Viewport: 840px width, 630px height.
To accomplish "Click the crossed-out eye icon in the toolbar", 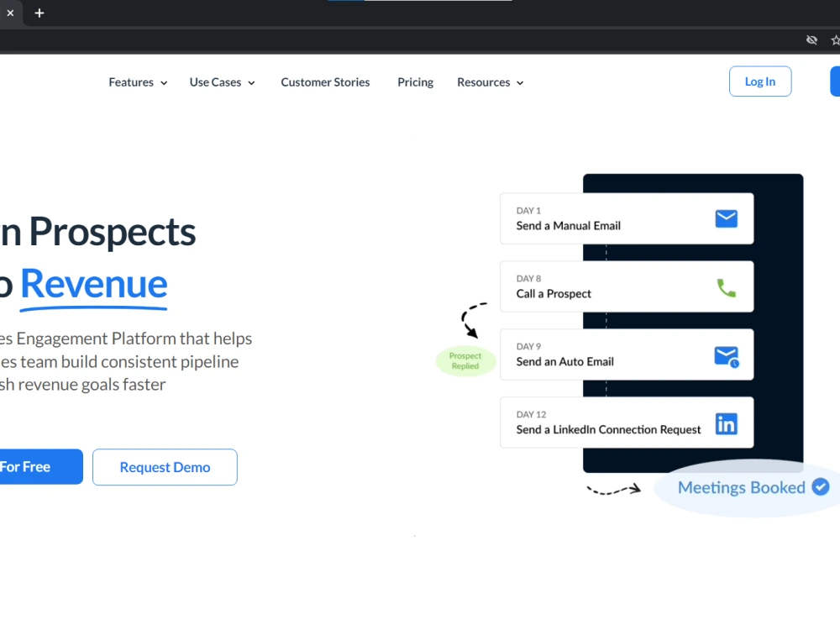I will tap(811, 39).
